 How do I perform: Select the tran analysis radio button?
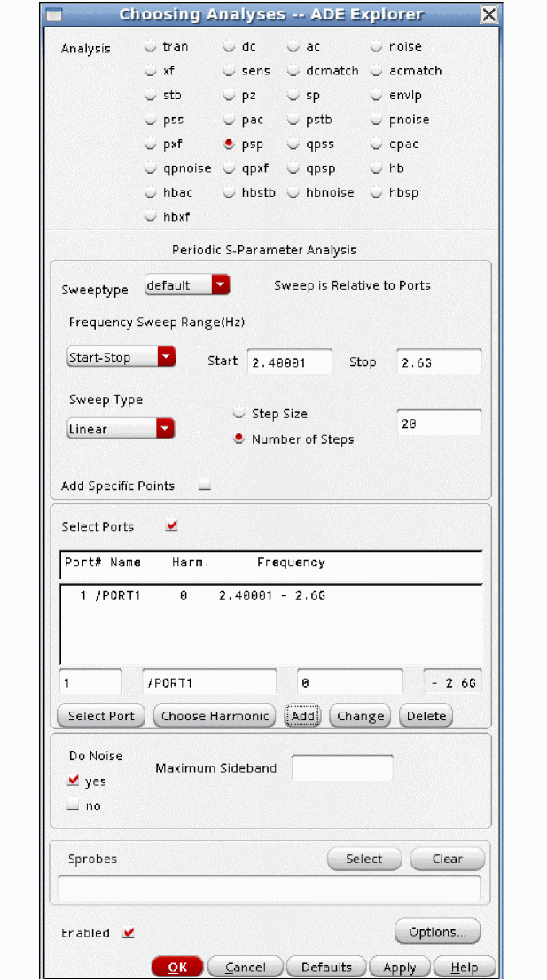151,47
